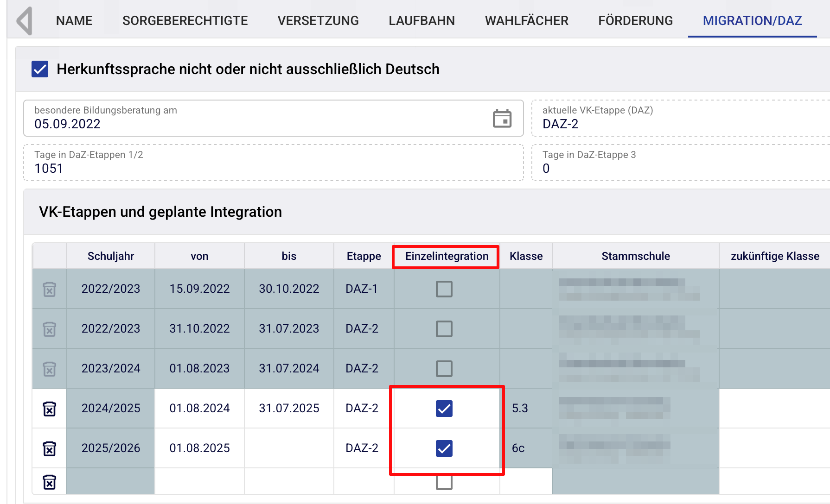
Task: Switch to the SORGEBERECHTIGTE tab
Action: pos(185,21)
